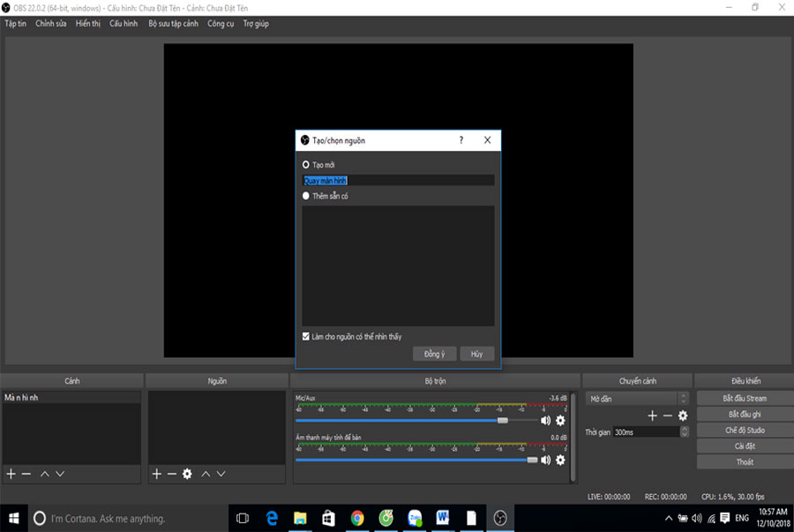Open Âm thanh máy tính để bàn settings gear
This screenshot has height=532, width=794.
pos(560,461)
